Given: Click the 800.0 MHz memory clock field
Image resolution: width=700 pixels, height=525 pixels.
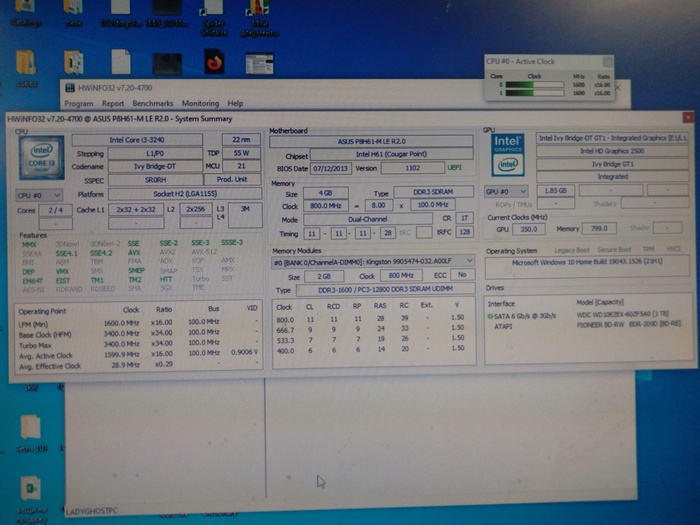Looking at the screenshot, I should [x=325, y=206].
